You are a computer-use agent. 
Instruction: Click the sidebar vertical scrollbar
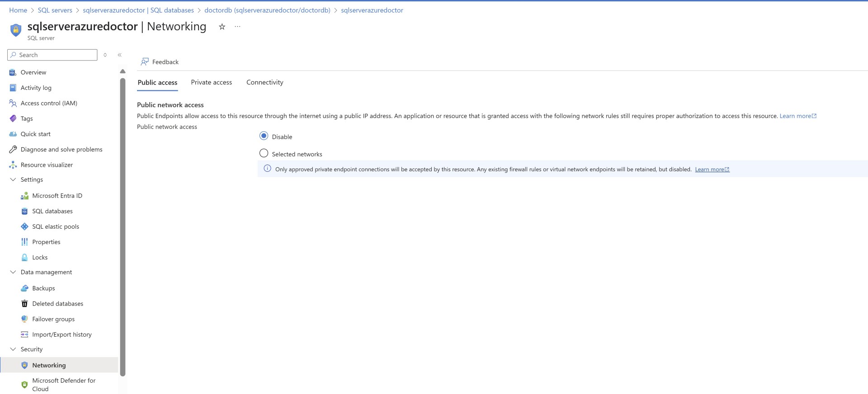[123, 227]
